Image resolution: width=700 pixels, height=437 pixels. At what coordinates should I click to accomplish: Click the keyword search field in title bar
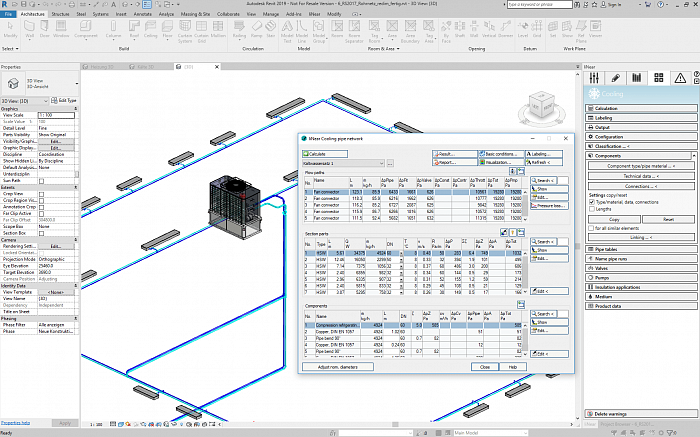(540, 4)
